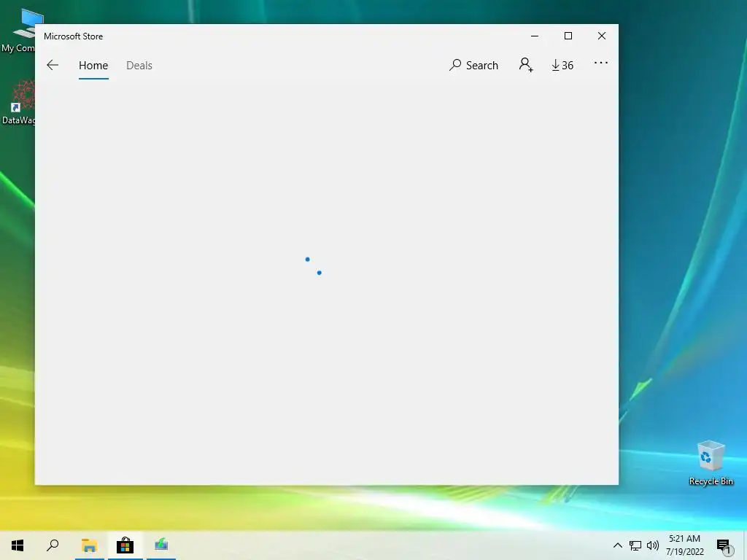Click the Microsoft Store taskbar icon
The image size is (747, 560).
[125, 545]
